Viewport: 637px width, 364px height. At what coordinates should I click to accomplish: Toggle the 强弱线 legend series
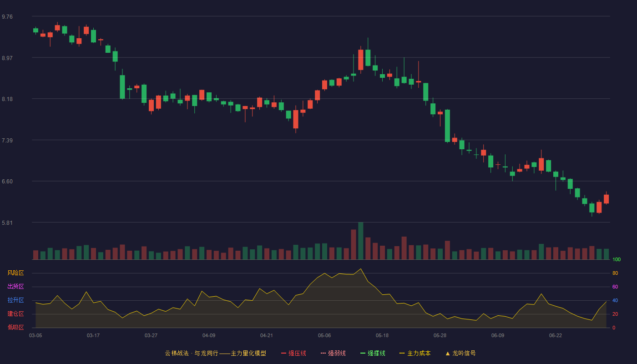pos(333,353)
